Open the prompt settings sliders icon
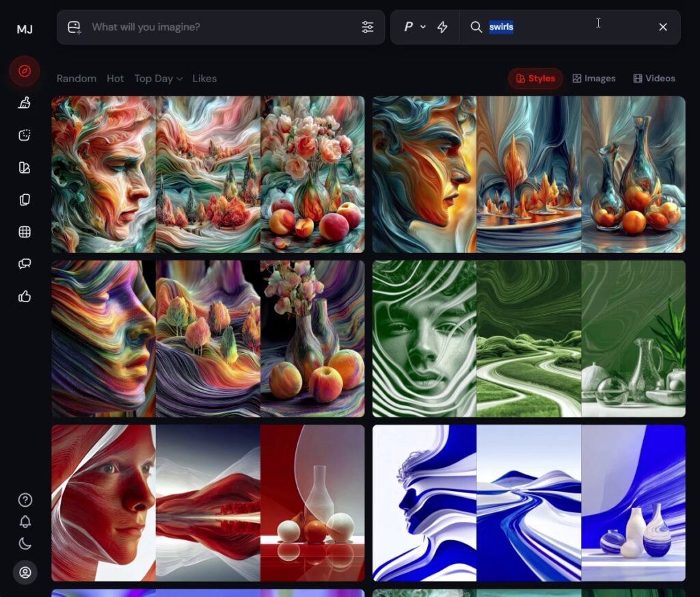Screen dimensions: 700x597 (x=368, y=27)
